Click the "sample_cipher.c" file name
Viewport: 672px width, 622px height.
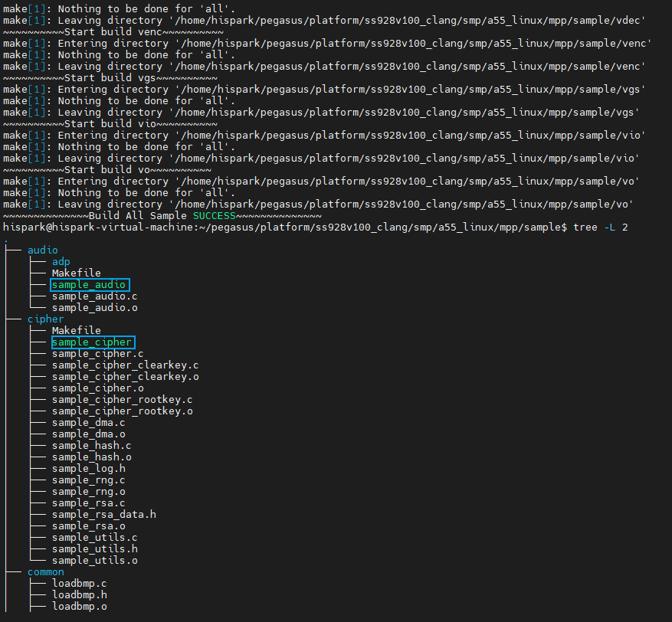pos(98,354)
